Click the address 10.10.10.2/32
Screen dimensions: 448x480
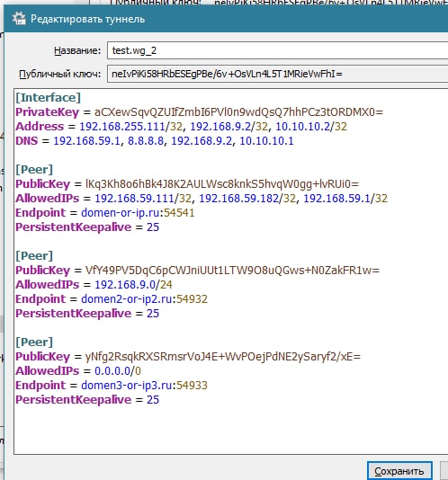tap(311, 127)
